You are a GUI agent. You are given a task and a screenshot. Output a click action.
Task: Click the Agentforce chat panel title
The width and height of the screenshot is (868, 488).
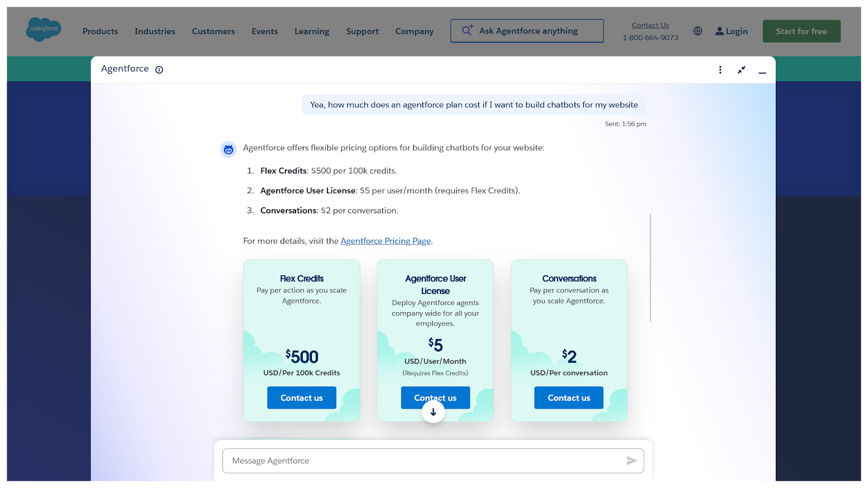click(x=125, y=69)
